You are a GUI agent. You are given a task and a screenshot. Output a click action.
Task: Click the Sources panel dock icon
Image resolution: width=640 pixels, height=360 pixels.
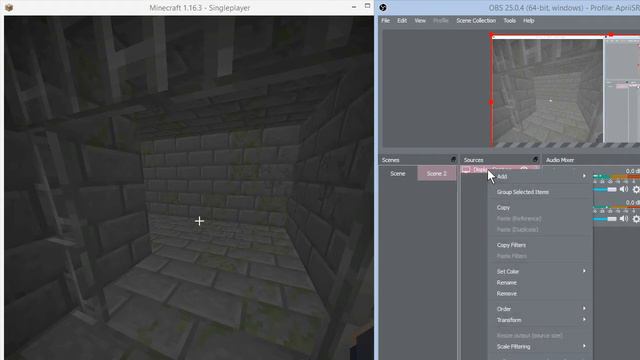coord(535,160)
